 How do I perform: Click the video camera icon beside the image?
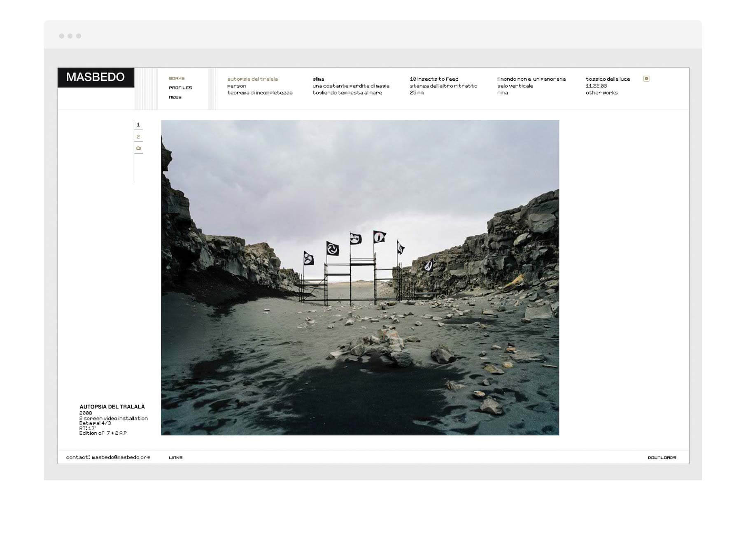click(x=138, y=148)
